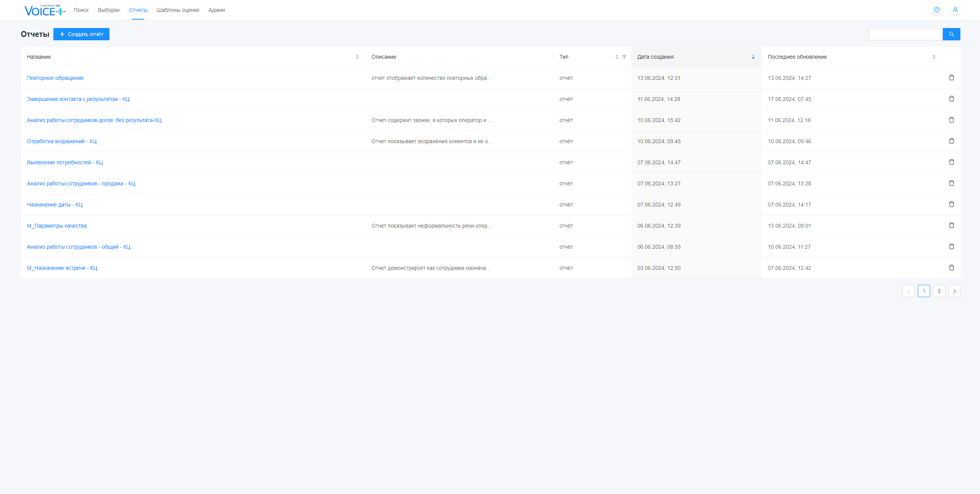Image resolution: width=980 pixels, height=494 pixels.
Task: Go to page 2 of reports
Action: click(939, 291)
